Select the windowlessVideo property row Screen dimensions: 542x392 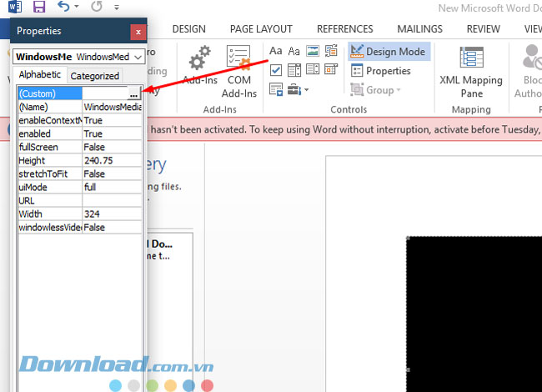tap(79, 228)
